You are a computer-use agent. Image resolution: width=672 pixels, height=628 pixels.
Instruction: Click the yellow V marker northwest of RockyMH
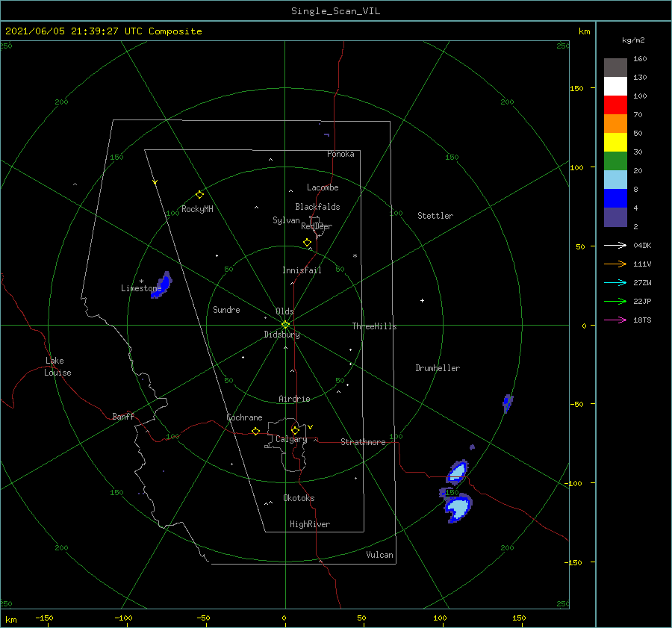click(155, 182)
